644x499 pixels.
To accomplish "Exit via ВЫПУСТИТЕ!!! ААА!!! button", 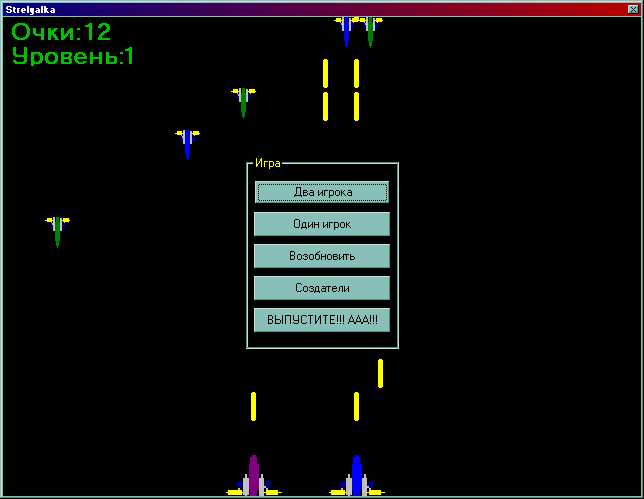I will [322, 320].
